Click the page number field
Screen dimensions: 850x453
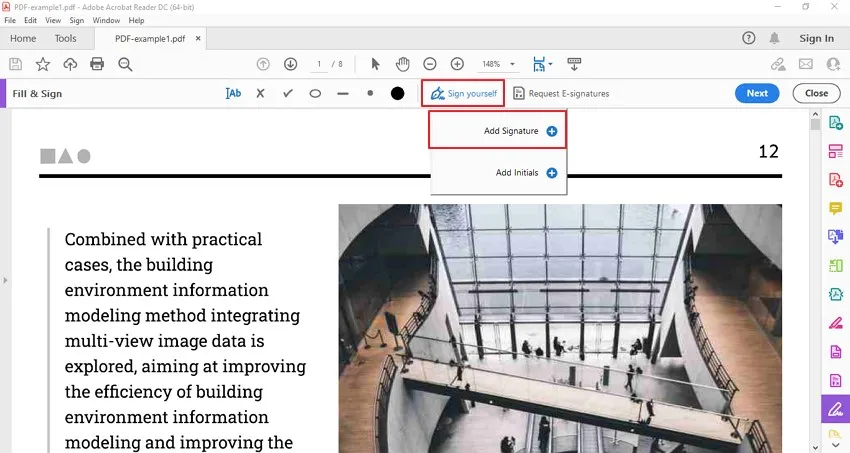point(320,64)
